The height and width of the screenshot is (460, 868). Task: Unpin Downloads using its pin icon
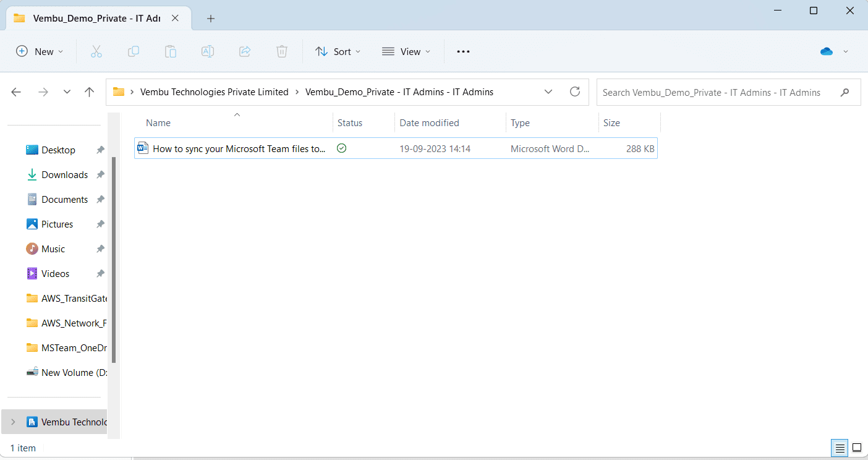click(x=100, y=175)
